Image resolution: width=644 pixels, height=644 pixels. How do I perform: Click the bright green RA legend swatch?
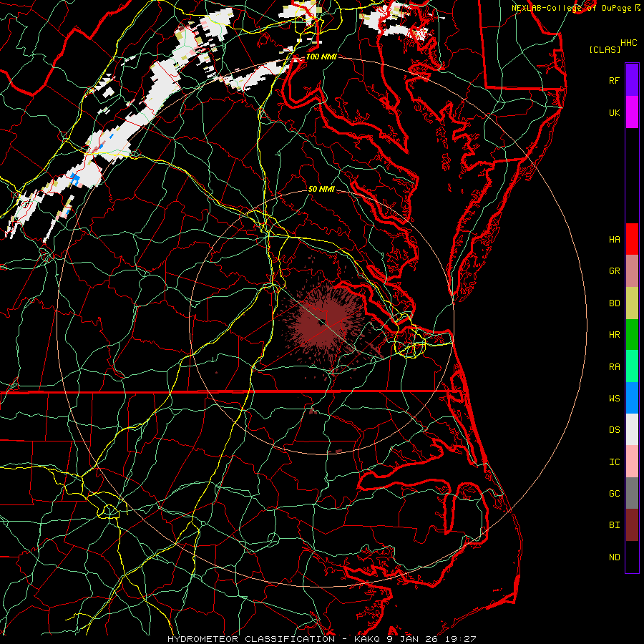tap(632, 366)
